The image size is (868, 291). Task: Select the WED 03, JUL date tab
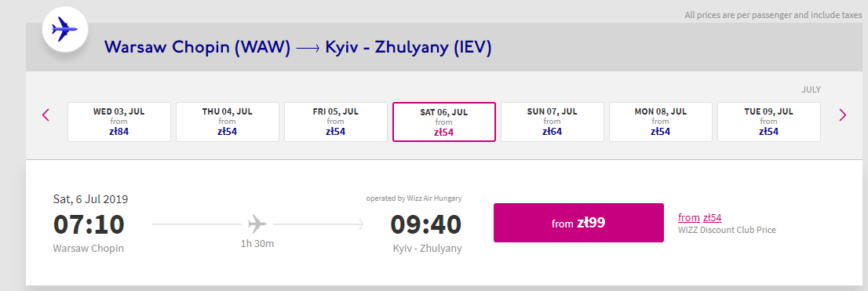[119, 122]
